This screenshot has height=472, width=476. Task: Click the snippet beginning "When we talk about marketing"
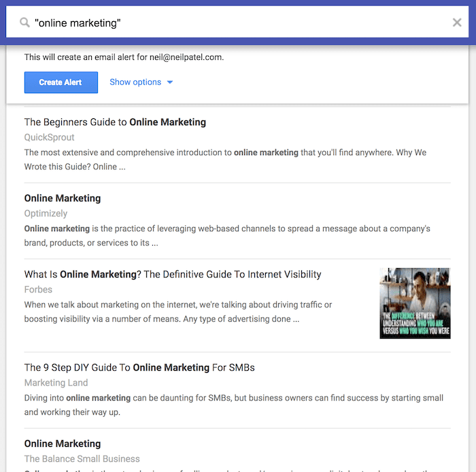point(178,311)
